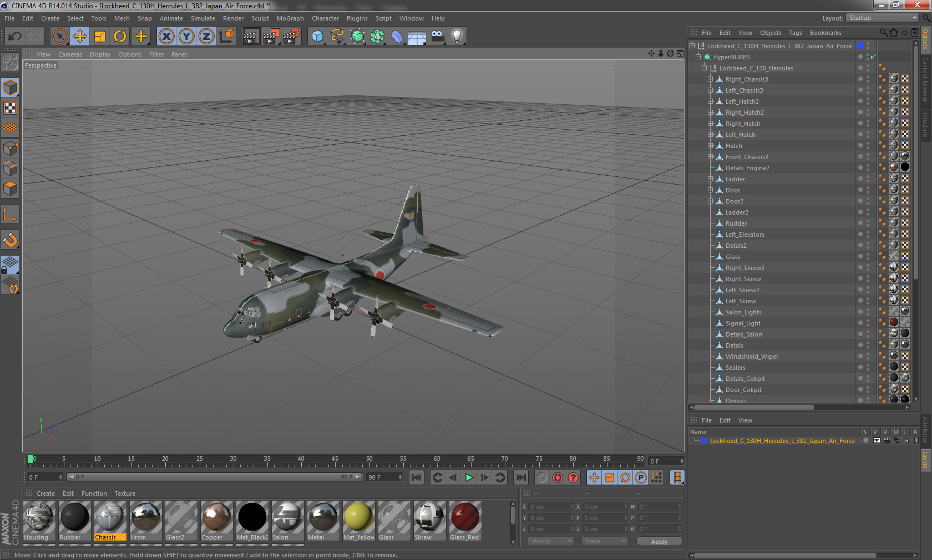This screenshot has width=932, height=560.
Task: Select the Copper material swatch
Action: (216, 521)
